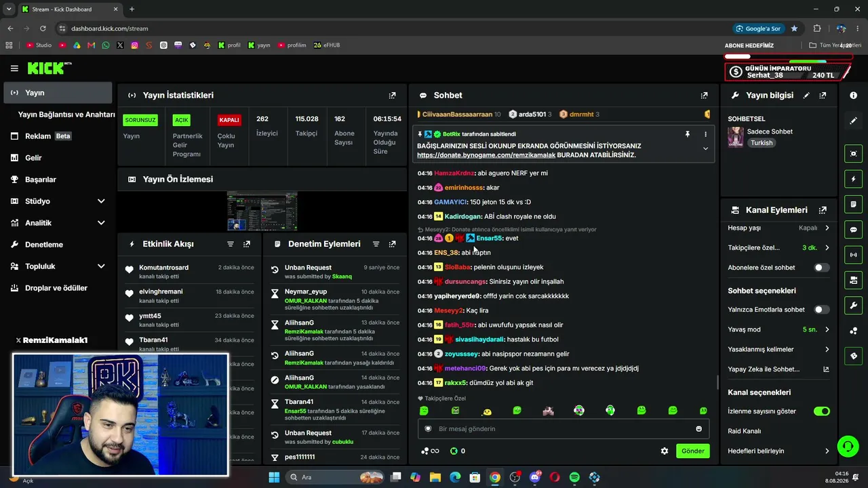Screen dimensions: 868x488
Task: Open Discord from the taskbar
Action: pyautogui.click(x=535, y=477)
